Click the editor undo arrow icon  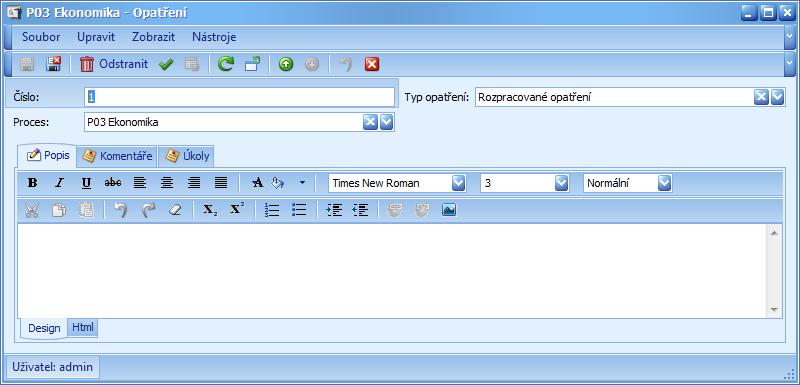pos(121,210)
